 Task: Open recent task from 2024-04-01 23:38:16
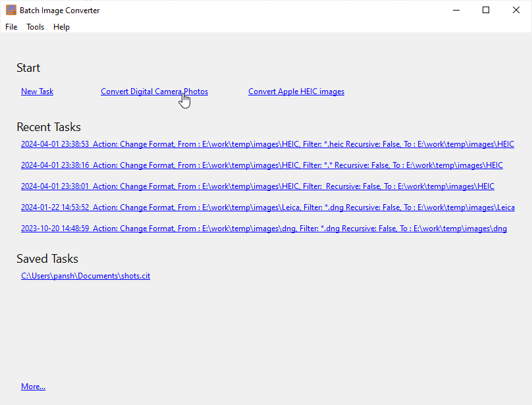click(261, 165)
